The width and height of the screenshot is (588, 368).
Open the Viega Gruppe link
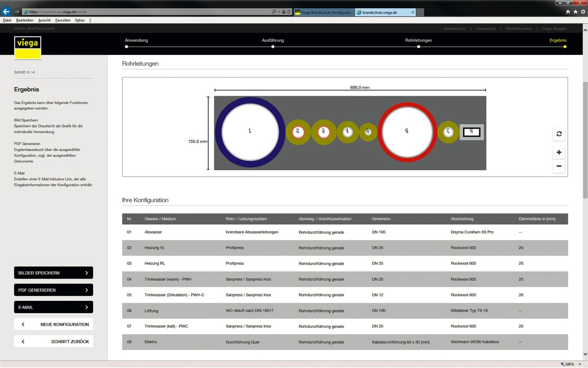point(553,28)
